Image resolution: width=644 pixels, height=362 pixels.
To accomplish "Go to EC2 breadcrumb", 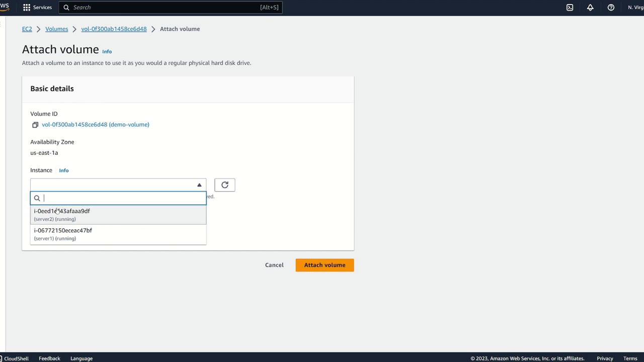I will pos(27,29).
